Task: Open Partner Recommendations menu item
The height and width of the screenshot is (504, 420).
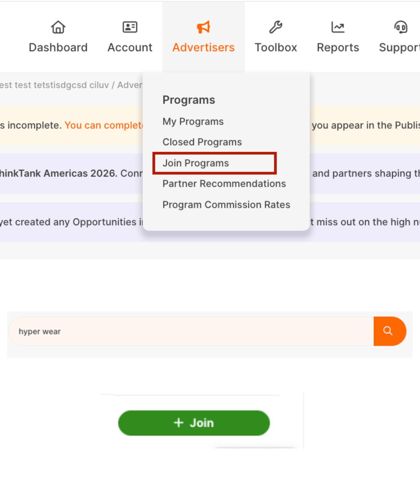Action: tap(224, 184)
